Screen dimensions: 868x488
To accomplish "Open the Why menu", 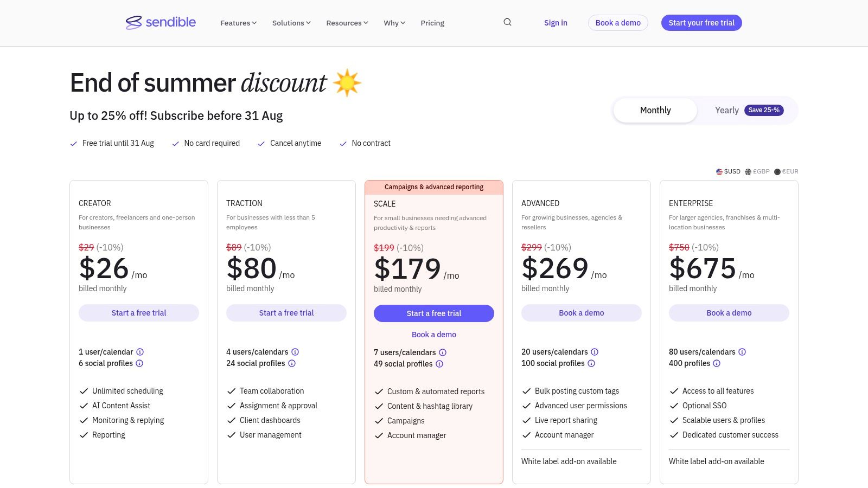I will 394,23.
